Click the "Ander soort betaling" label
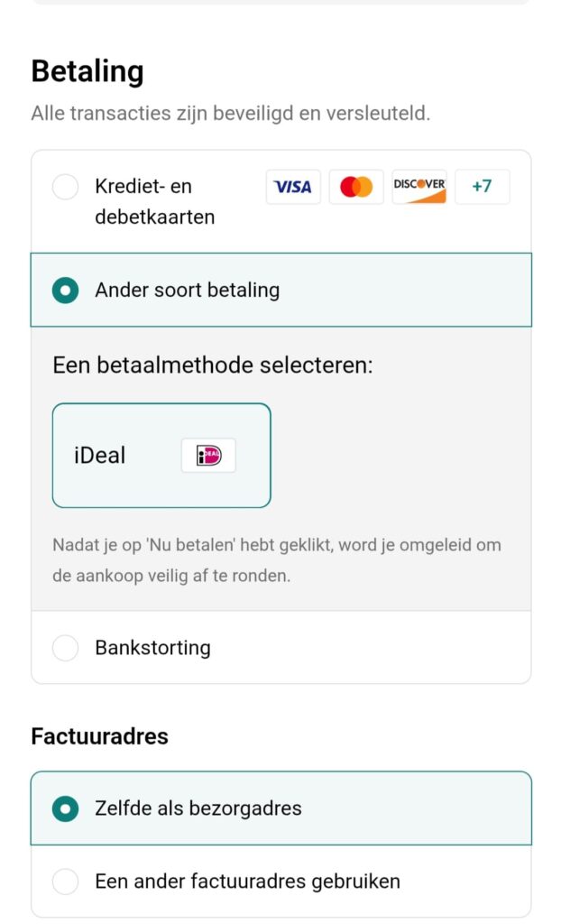Image resolution: width=561 pixels, height=924 pixels. coord(187,291)
